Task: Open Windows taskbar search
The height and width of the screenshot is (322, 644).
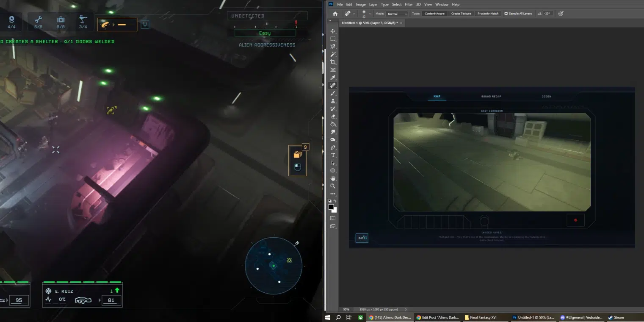Action: tap(338, 317)
